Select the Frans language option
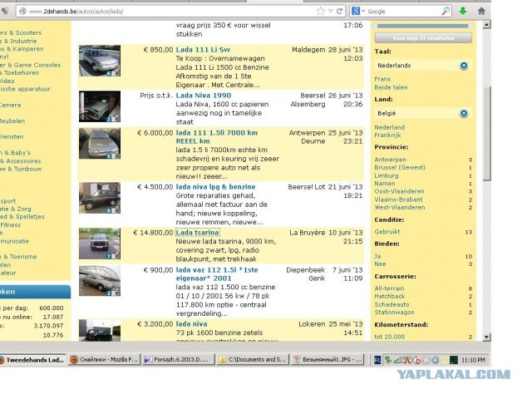Image resolution: width=532 pixels, height=399 pixels. click(x=383, y=78)
